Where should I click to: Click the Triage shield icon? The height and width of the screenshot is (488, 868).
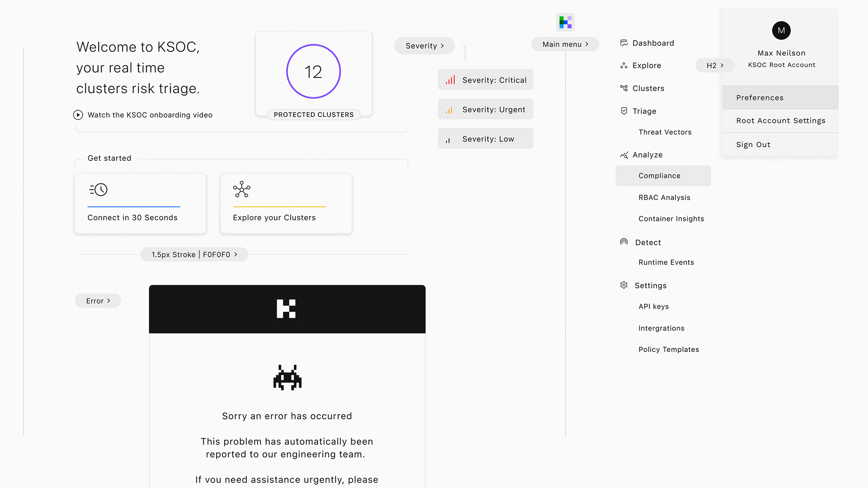[x=624, y=111]
